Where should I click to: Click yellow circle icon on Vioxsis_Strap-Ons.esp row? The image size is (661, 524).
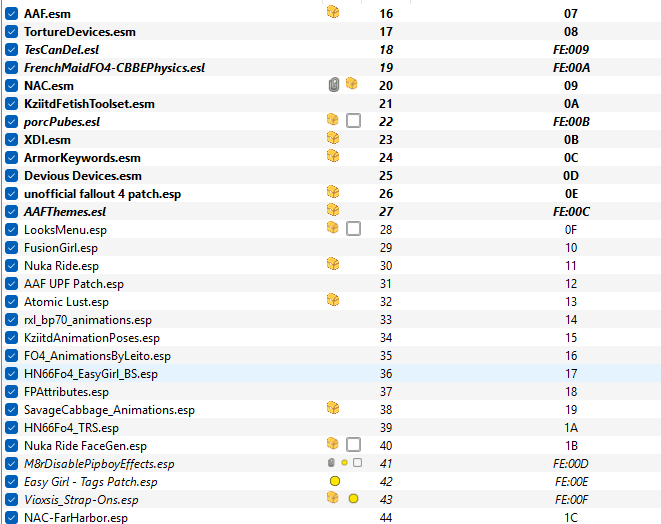click(353, 499)
